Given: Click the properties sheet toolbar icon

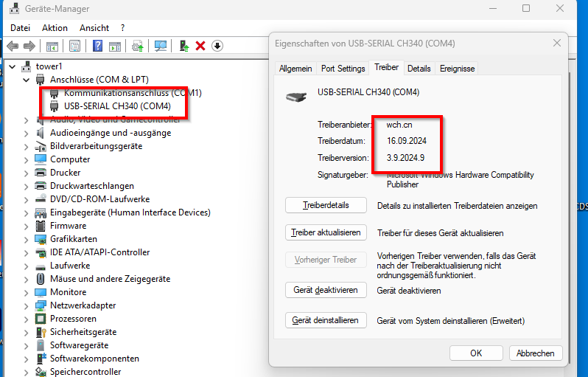Looking at the screenshot, I should 74,46.
